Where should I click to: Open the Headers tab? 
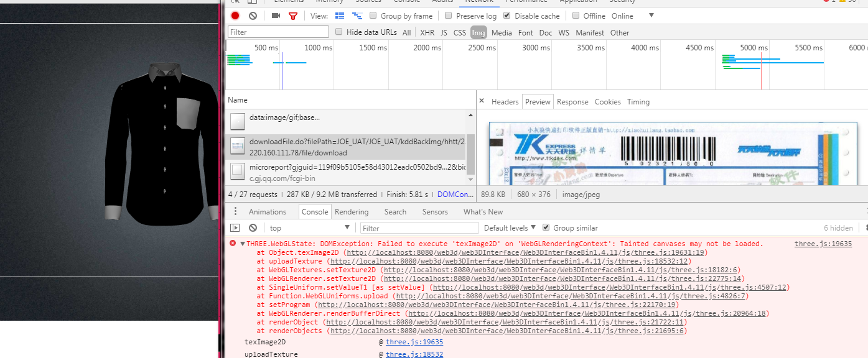point(505,101)
